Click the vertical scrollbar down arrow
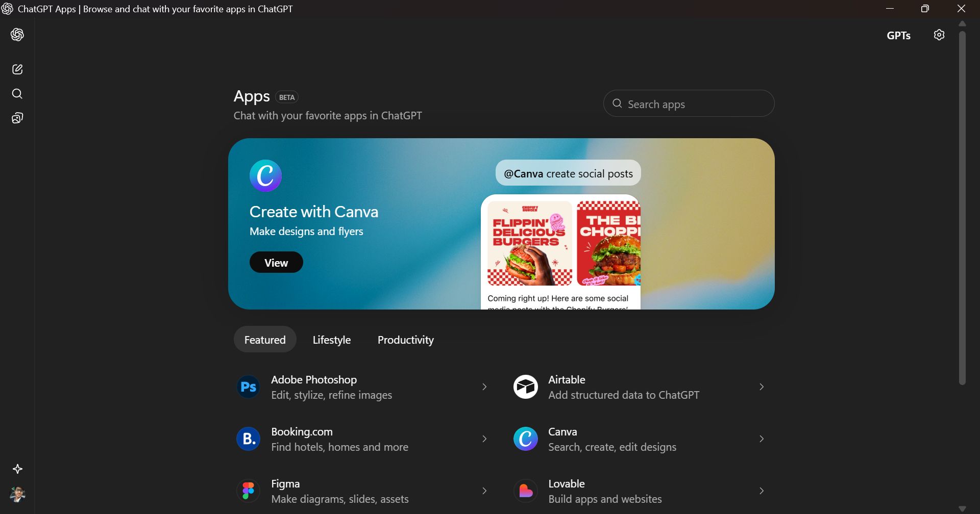This screenshot has height=514, width=980. click(x=962, y=508)
